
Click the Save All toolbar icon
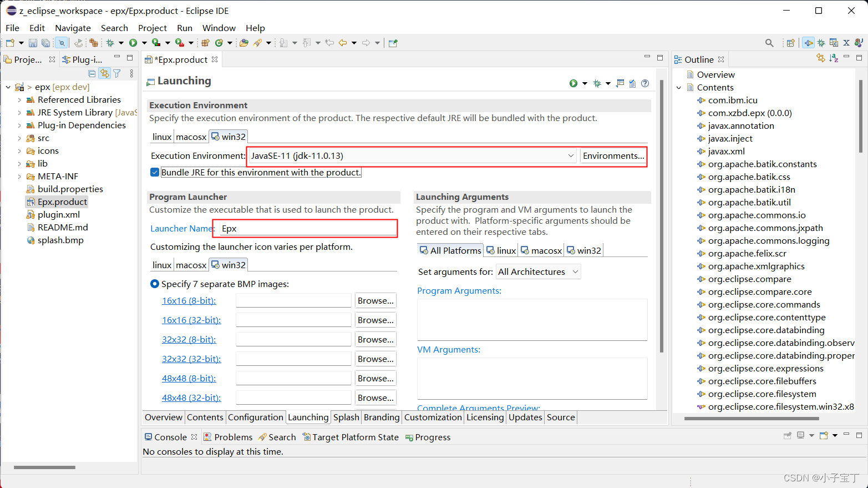click(46, 43)
